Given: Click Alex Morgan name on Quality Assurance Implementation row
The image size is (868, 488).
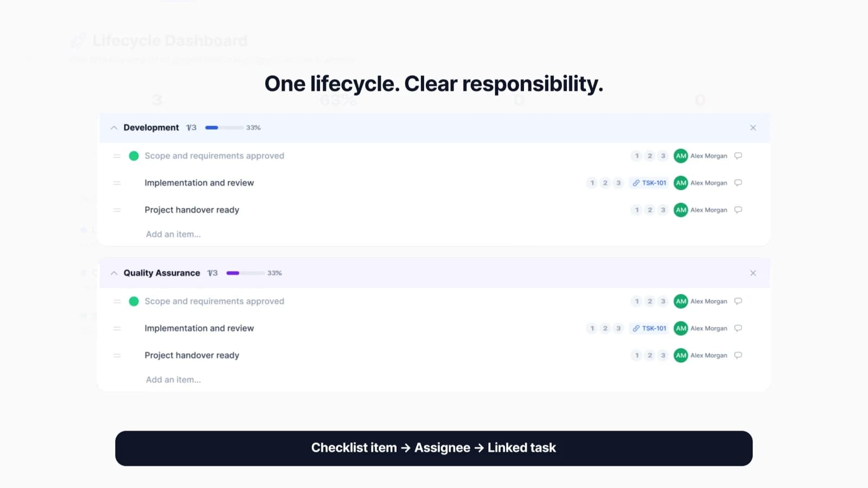Looking at the screenshot, I should click(709, 329).
